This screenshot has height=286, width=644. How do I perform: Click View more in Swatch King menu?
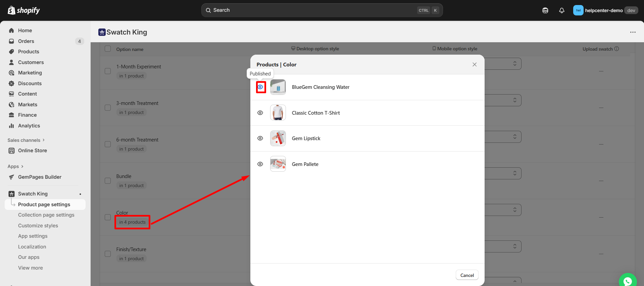[31, 268]
